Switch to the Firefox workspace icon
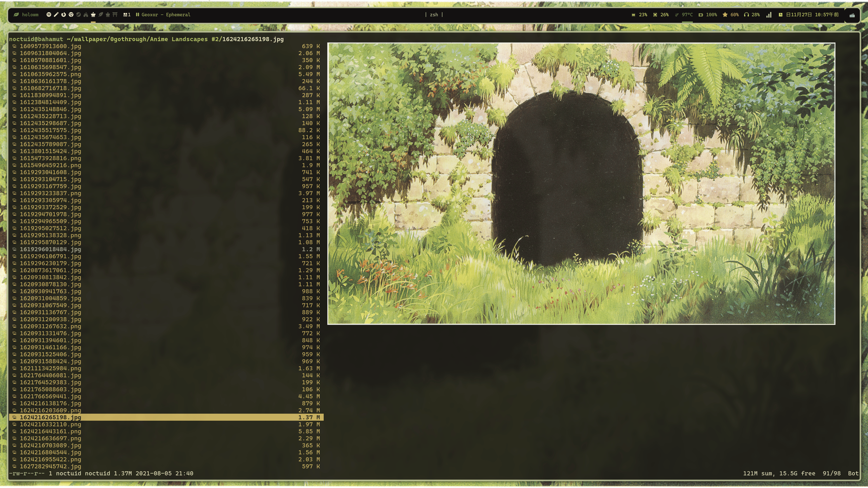Screen dimensions: 868x488 pyautogui.click(x=63, y=14)
